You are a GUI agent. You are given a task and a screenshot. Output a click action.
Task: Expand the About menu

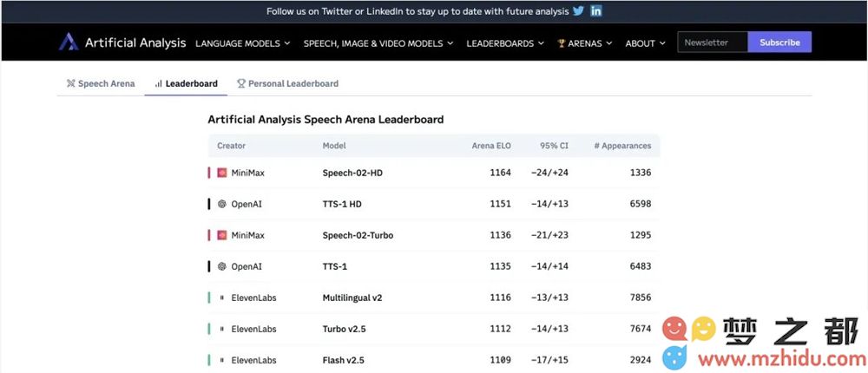(x=645, y=43)
